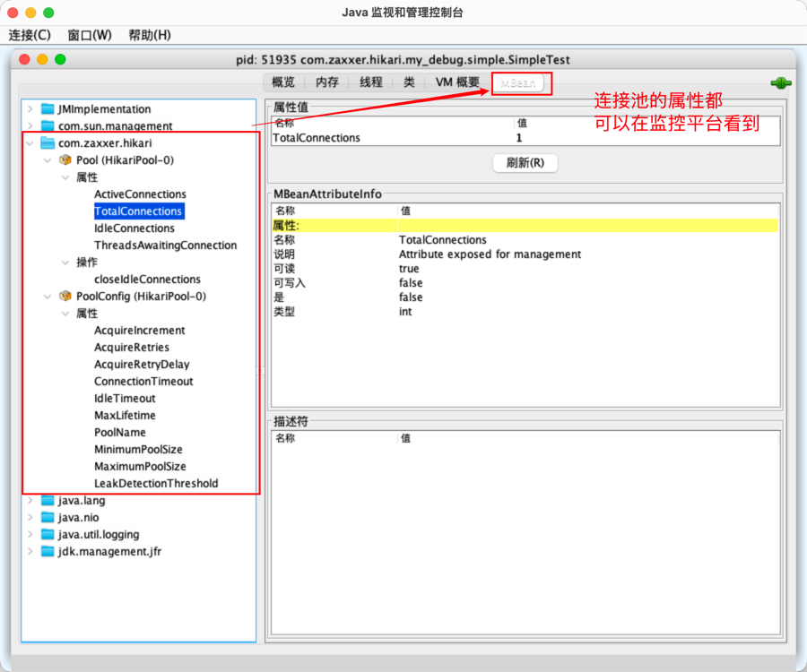Click the jdk.management.jfr folder icon

point(48,552)
